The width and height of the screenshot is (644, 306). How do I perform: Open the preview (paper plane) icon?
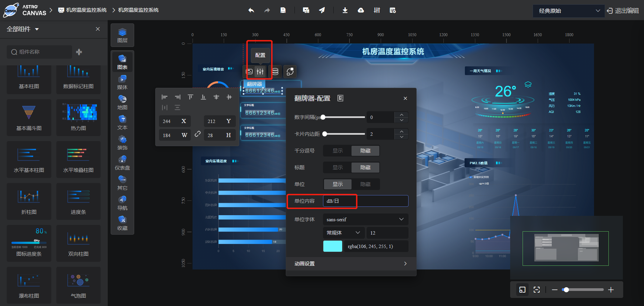[322, 10]
